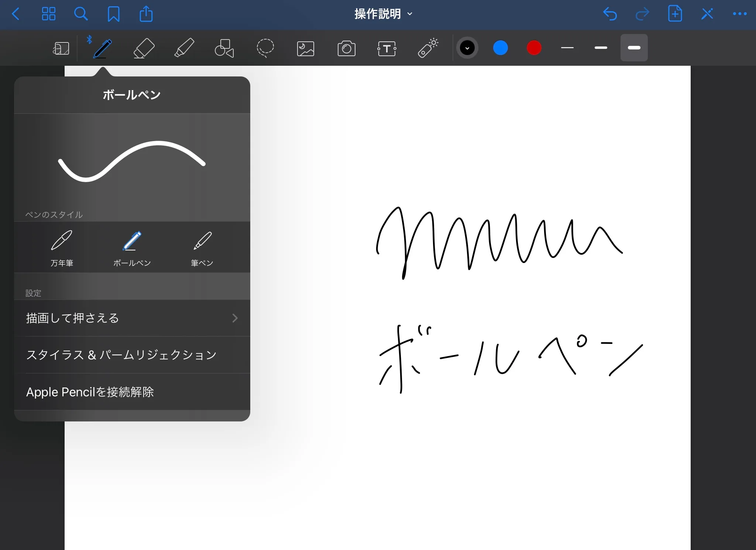Expand the 操作説明 document title menu
The width and height of the screenshot is (756, 550).
(383, 14)
